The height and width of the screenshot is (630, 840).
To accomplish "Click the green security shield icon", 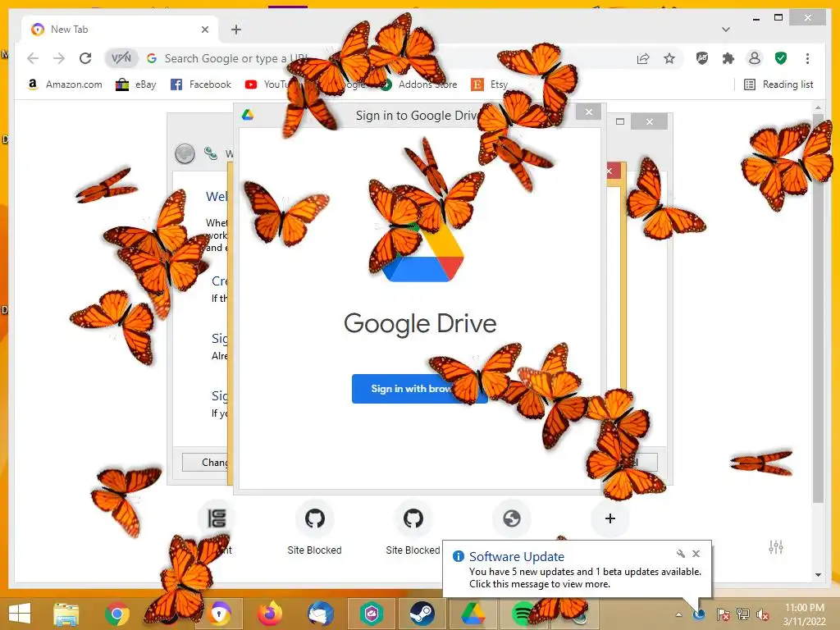I will click(x=781, y=58).
